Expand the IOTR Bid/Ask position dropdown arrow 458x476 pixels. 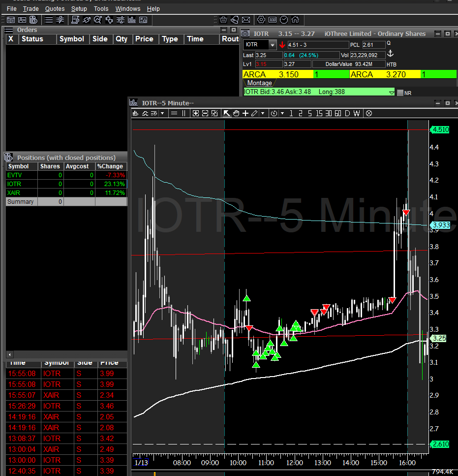(x=392, y=93)
